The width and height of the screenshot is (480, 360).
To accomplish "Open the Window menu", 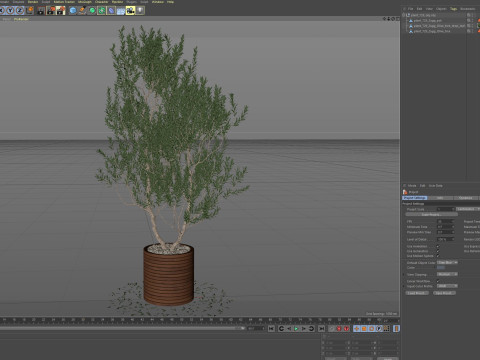I will point(158,2).
